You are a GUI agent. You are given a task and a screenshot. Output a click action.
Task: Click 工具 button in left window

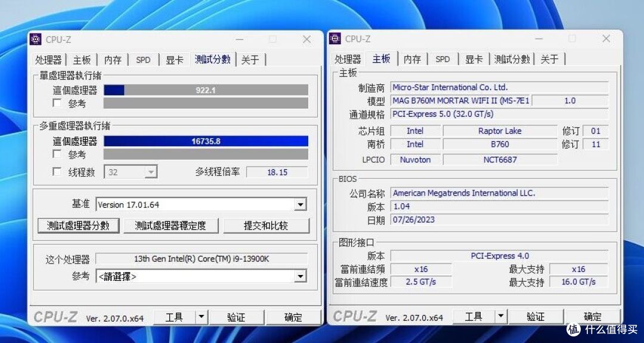(175, 317)
